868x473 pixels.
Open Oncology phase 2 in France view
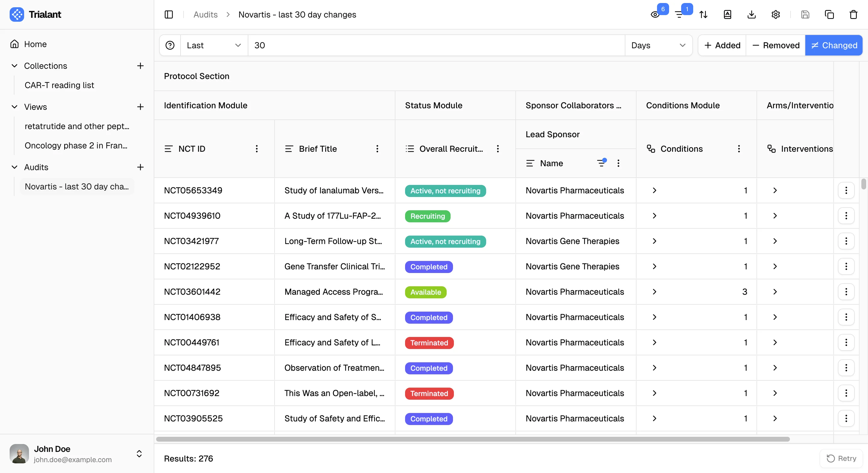[77, 145]
